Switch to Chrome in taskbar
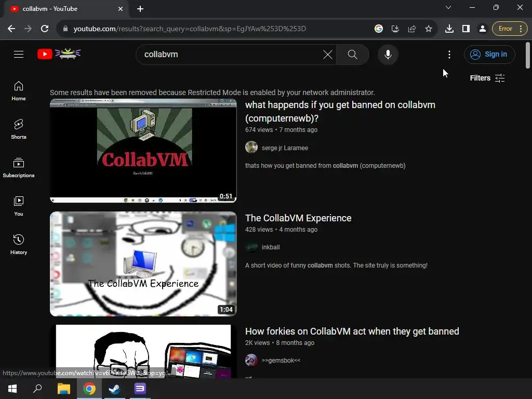This screenshot has width=532, height=399. coord(89,389)
